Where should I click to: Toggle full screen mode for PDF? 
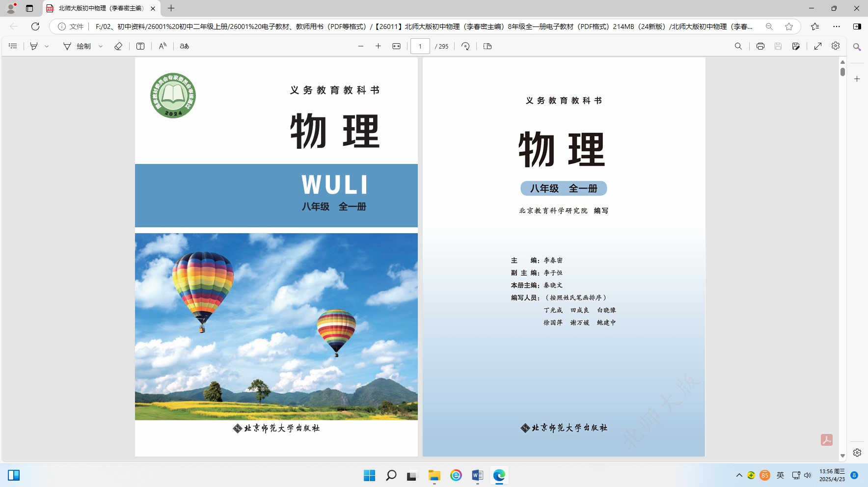coord(818,46)
